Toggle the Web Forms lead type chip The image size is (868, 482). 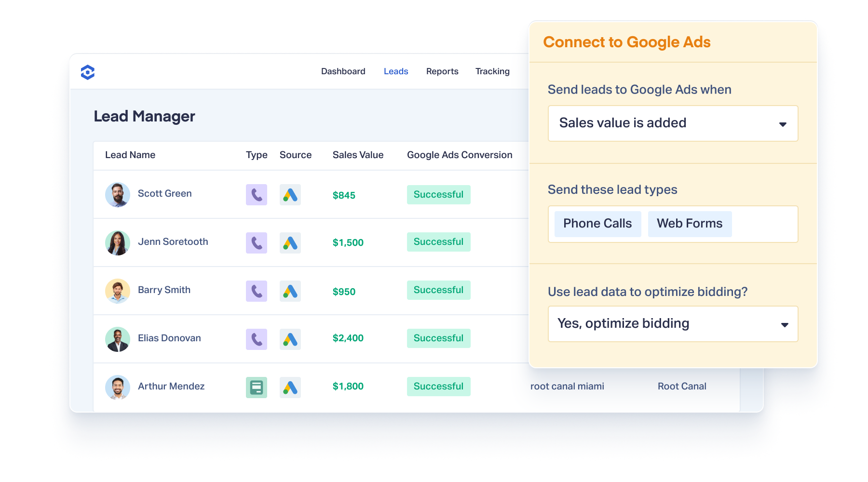pos(690,224)
